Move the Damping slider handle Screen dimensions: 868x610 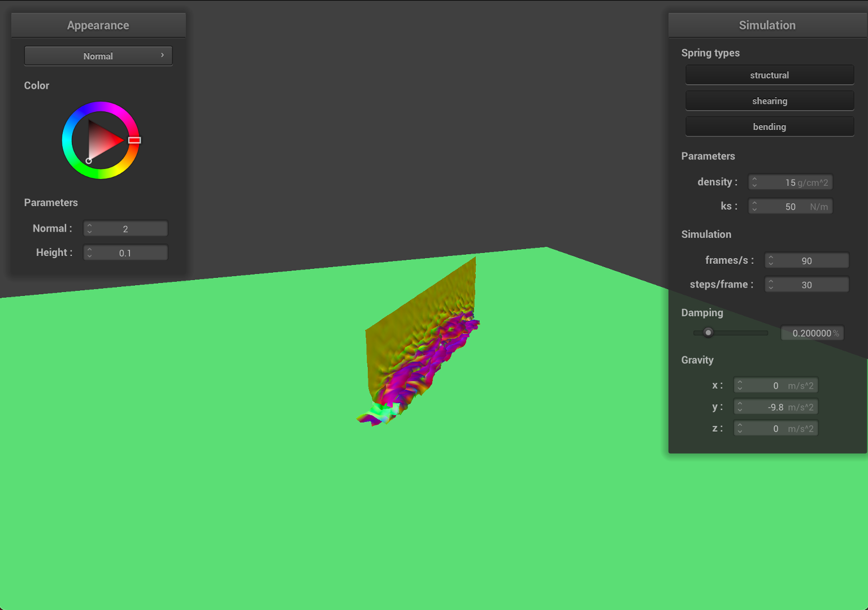coord(708,333)
